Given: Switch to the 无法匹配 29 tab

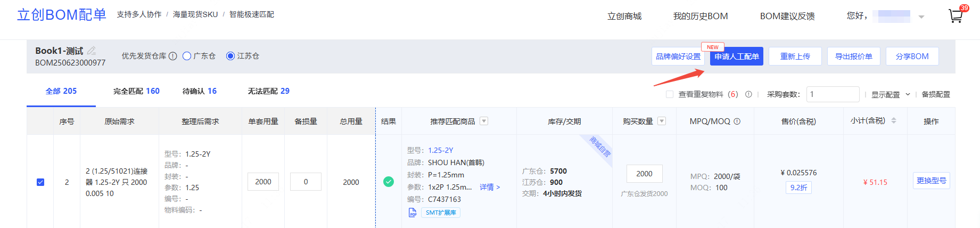Looking at the screenshot, I should click(268, 91).
